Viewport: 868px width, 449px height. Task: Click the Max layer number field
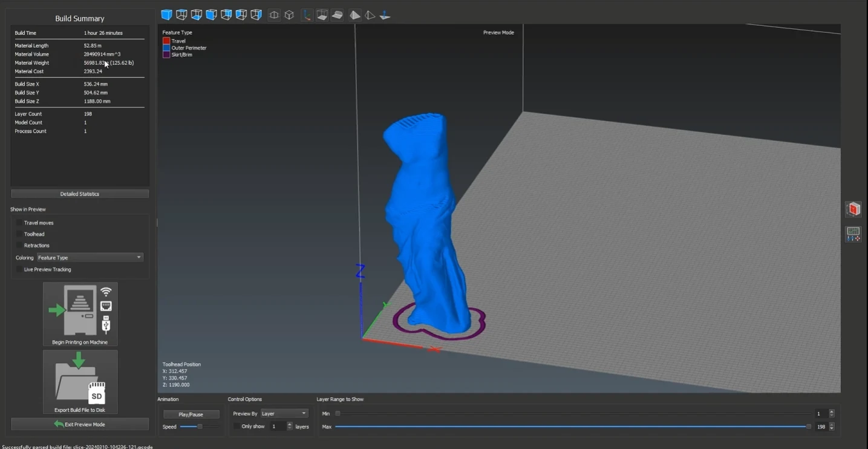tap(821, 427)
